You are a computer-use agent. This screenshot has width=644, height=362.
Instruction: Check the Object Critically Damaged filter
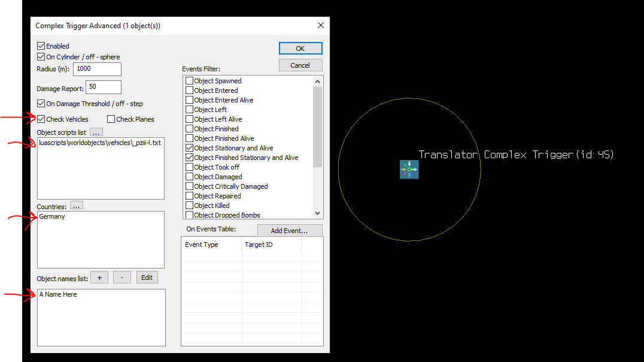(x=189, y=186)
